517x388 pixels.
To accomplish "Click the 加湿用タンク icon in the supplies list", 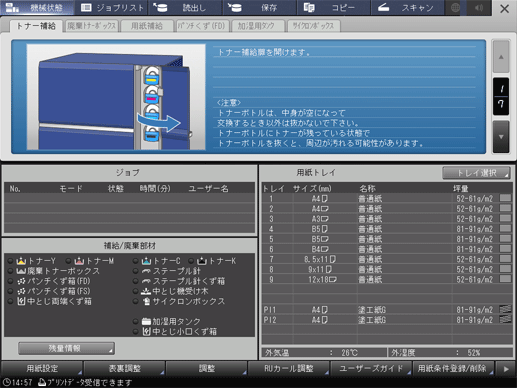I will point(146,321).
